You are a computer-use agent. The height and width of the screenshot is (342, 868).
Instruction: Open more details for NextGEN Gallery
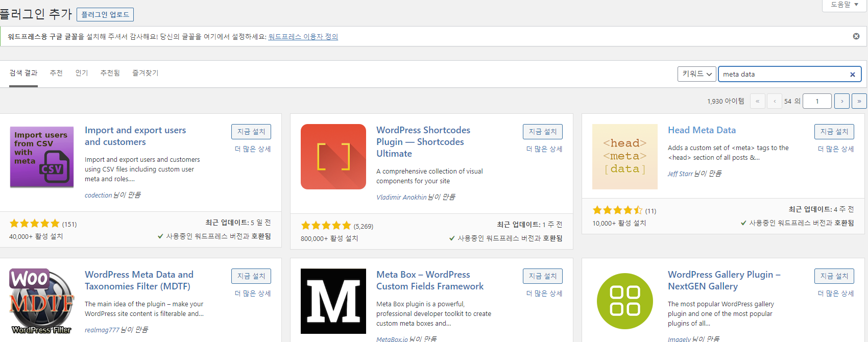coord(836,294)
